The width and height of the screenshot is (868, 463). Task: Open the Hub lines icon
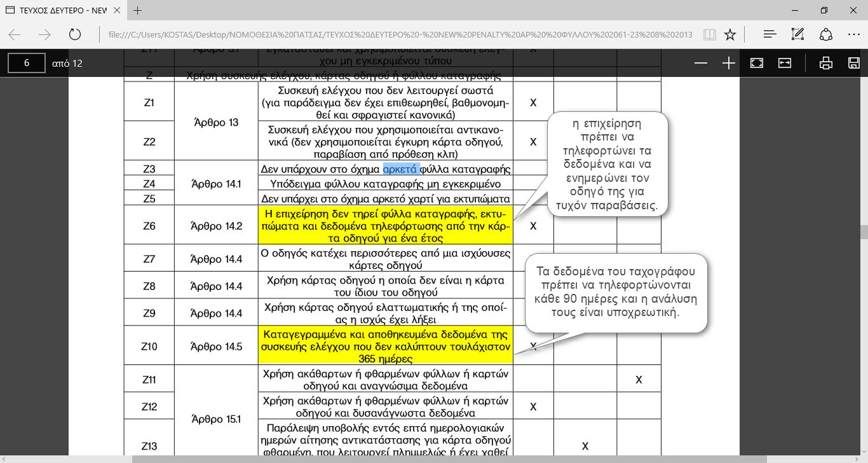(770, 34)
